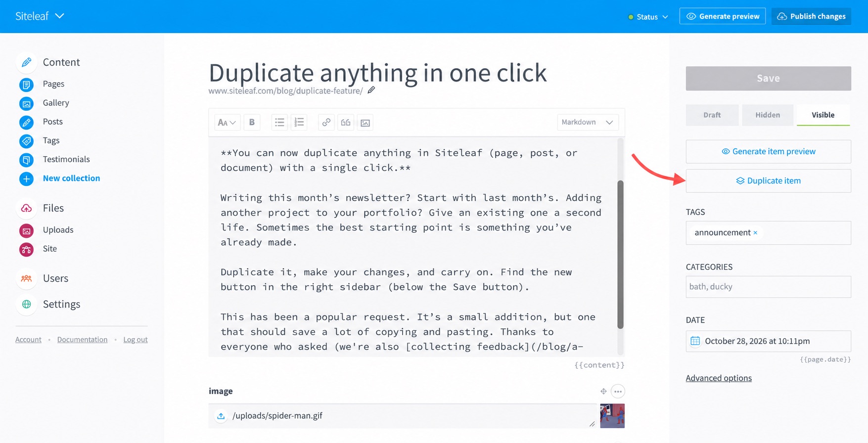
Task: Click the Testimonials collection icon
Action: (x=27, y=160)
